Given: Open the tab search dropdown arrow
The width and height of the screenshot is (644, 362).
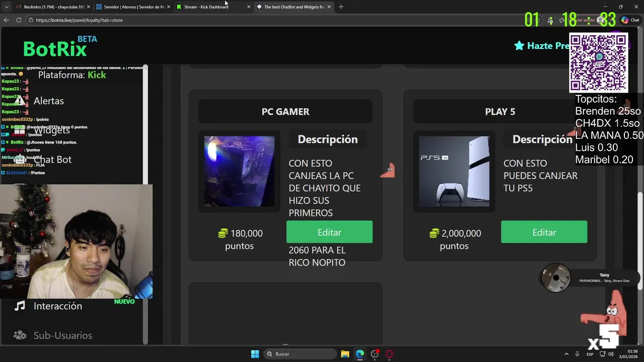Looking at the screenshot, I should [6, 7].
